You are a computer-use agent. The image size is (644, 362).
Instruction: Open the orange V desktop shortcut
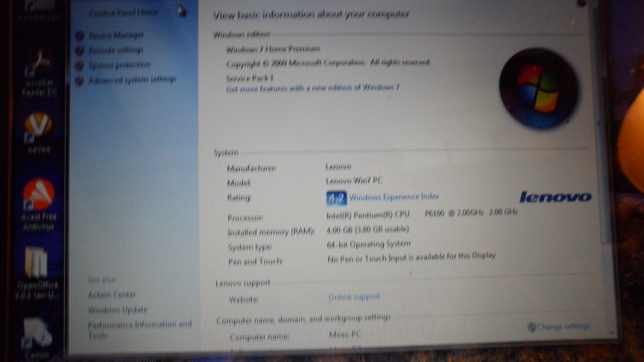click(x=39, y=133)
